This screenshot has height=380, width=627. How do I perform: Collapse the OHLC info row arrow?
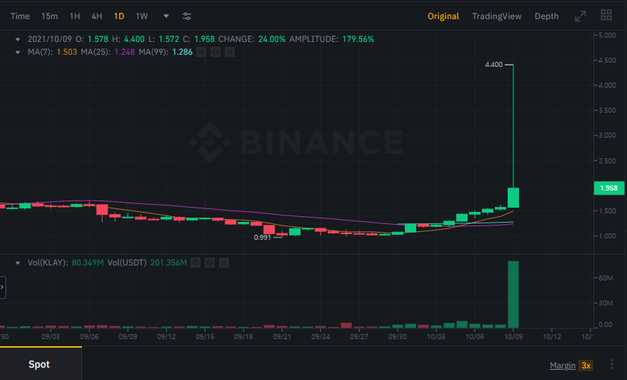click(18, 39)
